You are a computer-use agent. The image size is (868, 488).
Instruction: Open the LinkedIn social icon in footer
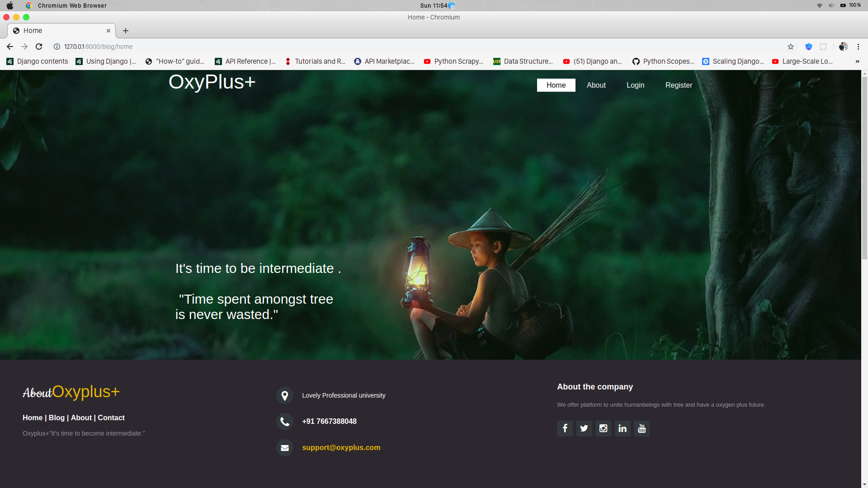click(623, 428)
